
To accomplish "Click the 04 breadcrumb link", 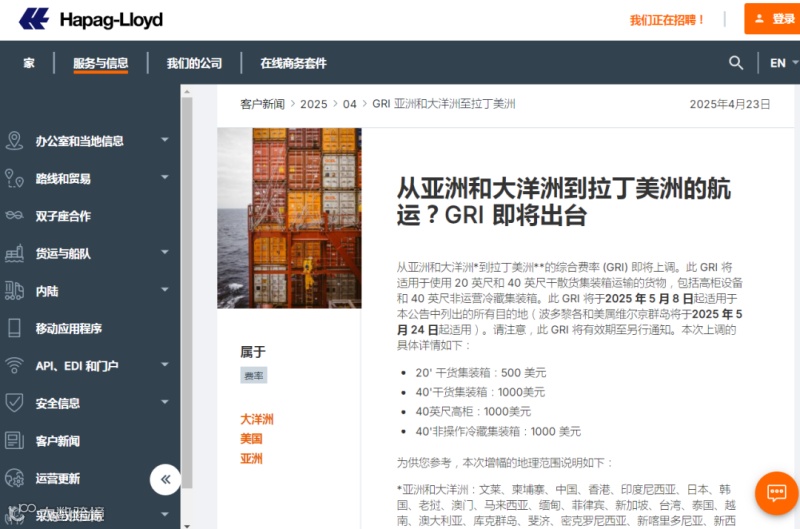I will tap(349, 104).
